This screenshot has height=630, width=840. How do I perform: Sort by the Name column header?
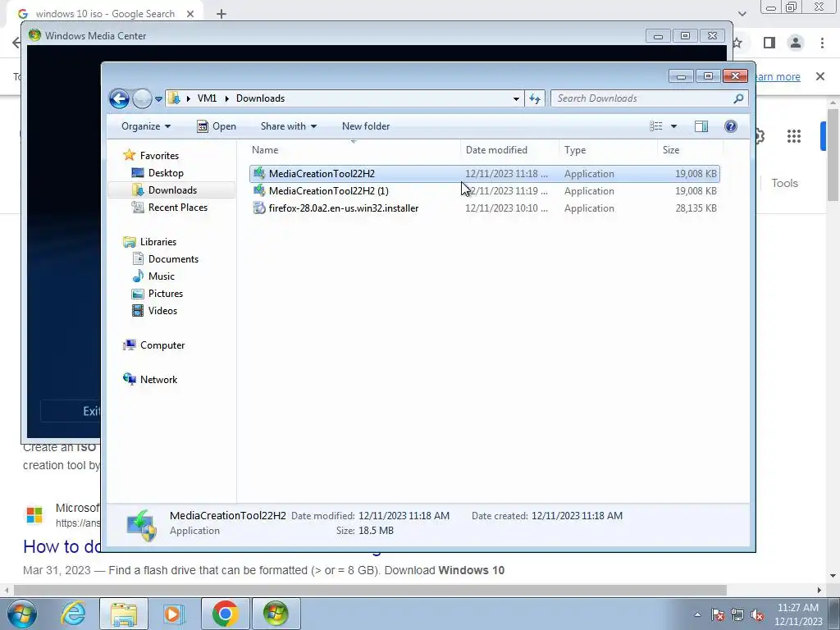(354, 150)
